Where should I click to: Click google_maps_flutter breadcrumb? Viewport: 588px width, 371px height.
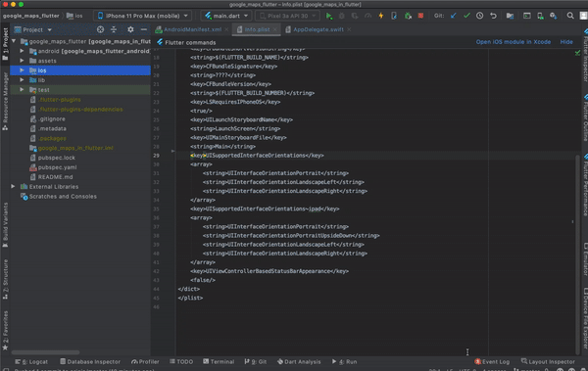pyautogui.click(x=30, y=16)
